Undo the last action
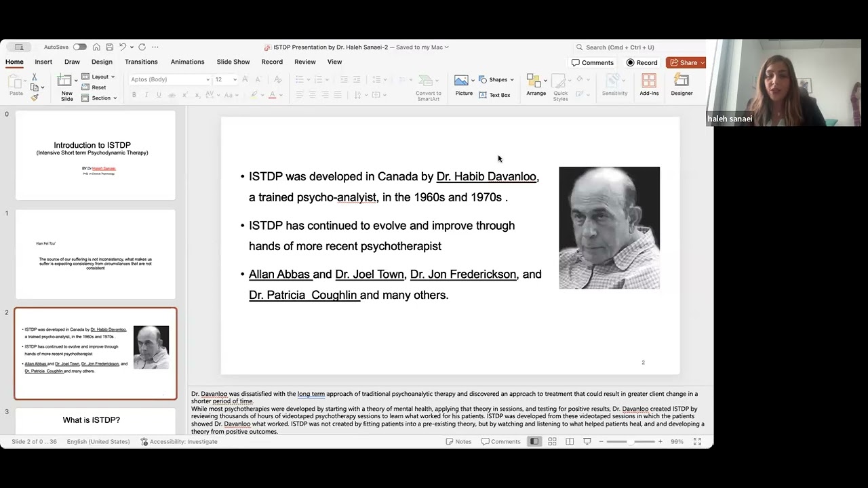 123,47
